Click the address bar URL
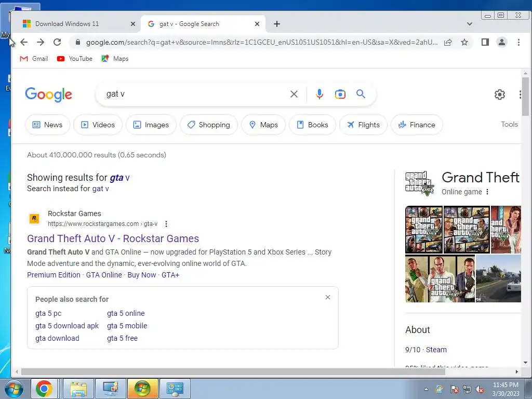 (x=262, y=42)
